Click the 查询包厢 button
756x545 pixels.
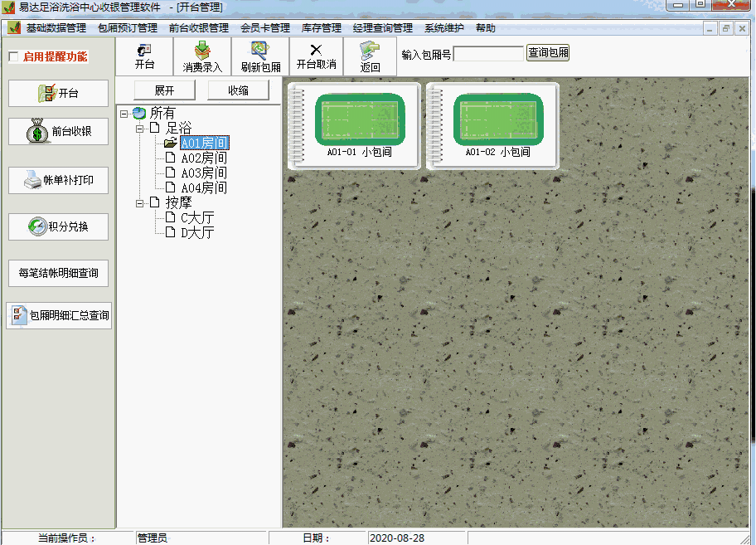click(x=548, y=53)
